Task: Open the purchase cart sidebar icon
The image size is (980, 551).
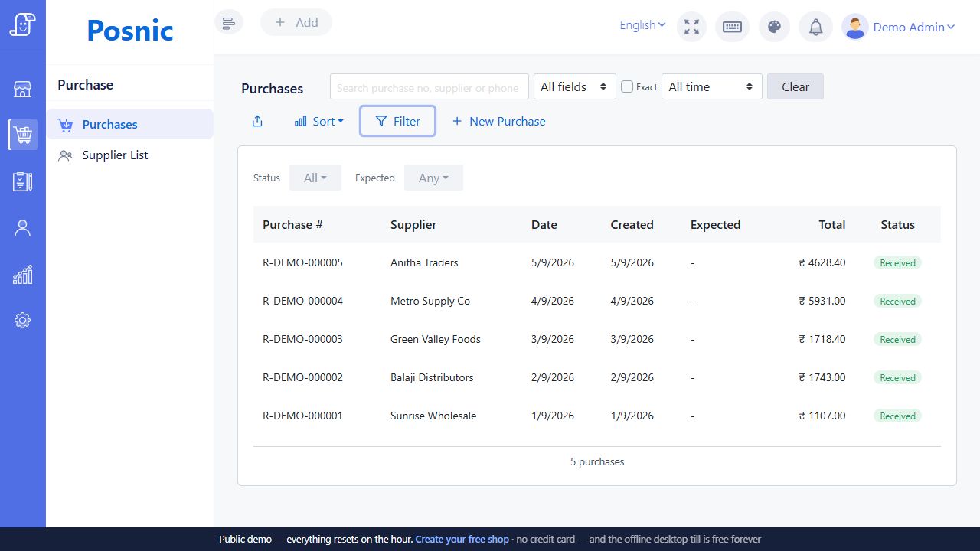Action: pos(23,135)
